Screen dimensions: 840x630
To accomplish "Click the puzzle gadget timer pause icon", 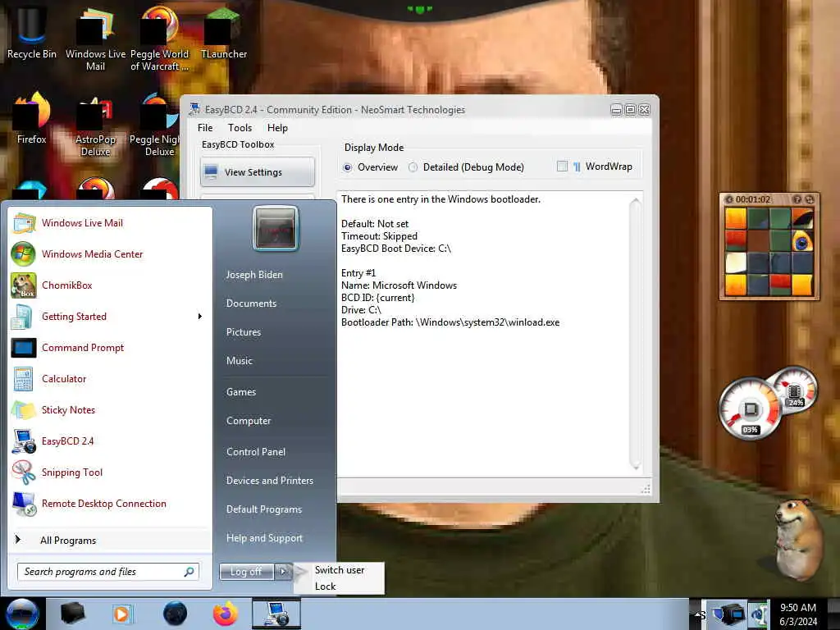I will [x=728, y=199].
